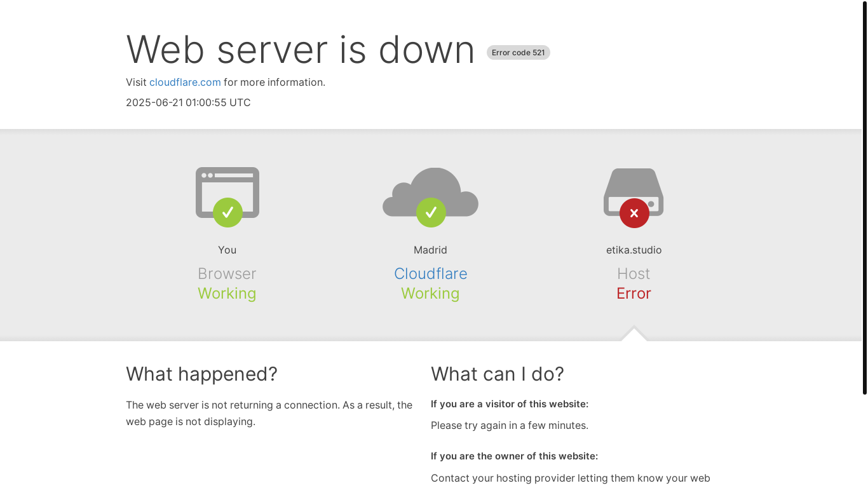Click the Web server is down heading

point(301,49)
